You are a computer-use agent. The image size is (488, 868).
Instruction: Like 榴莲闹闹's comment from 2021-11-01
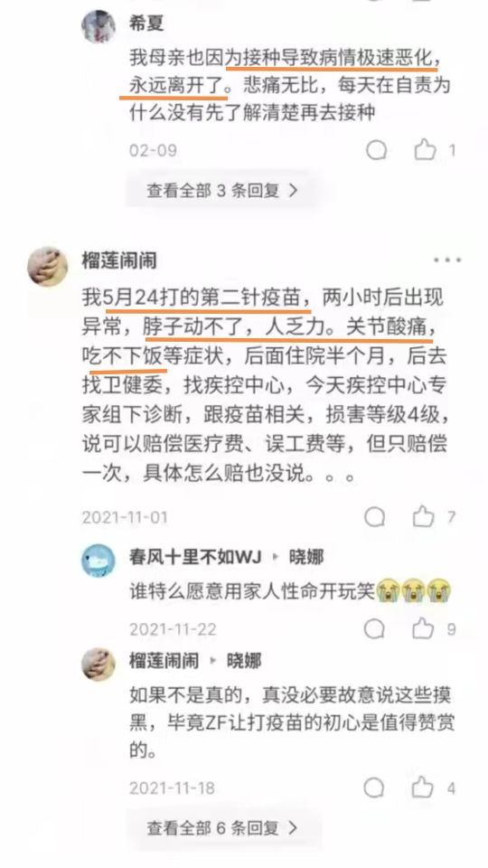point(423,516)
